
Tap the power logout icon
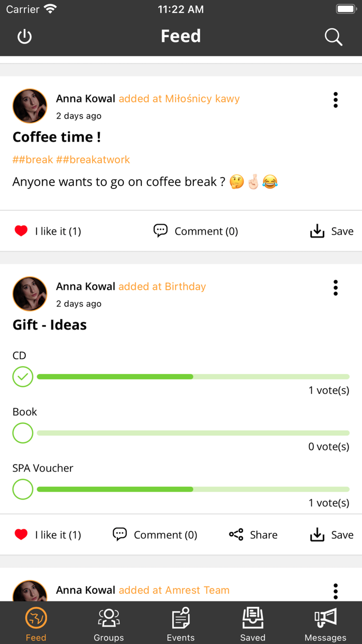point(24,37)
